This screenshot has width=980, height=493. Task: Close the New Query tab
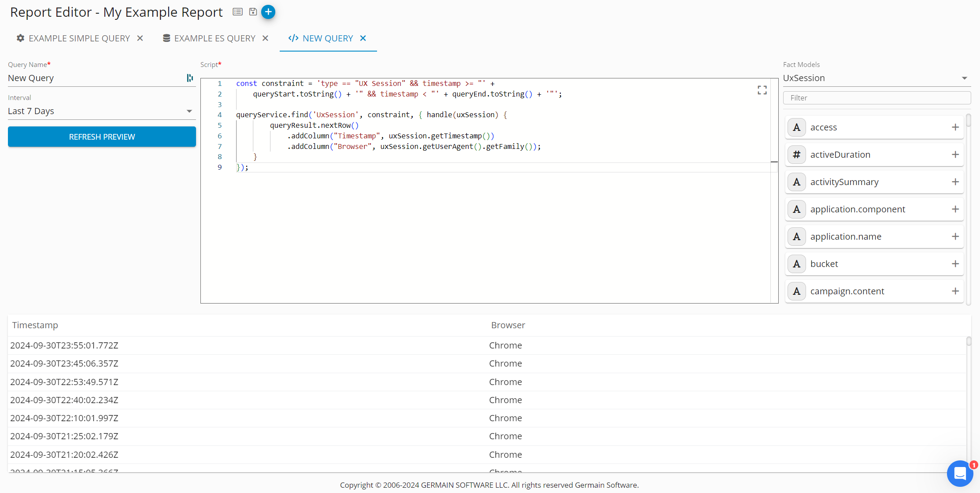pyautogui.click(x=363, y=38)
